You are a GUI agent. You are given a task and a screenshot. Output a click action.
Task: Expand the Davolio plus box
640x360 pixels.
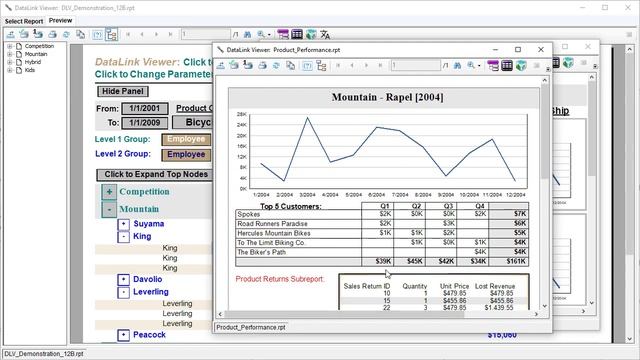[x=124, y=280]
